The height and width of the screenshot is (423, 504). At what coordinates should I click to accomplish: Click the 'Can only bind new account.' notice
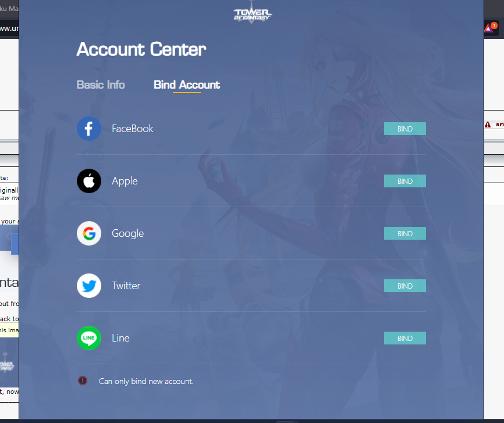pos(146,381)
